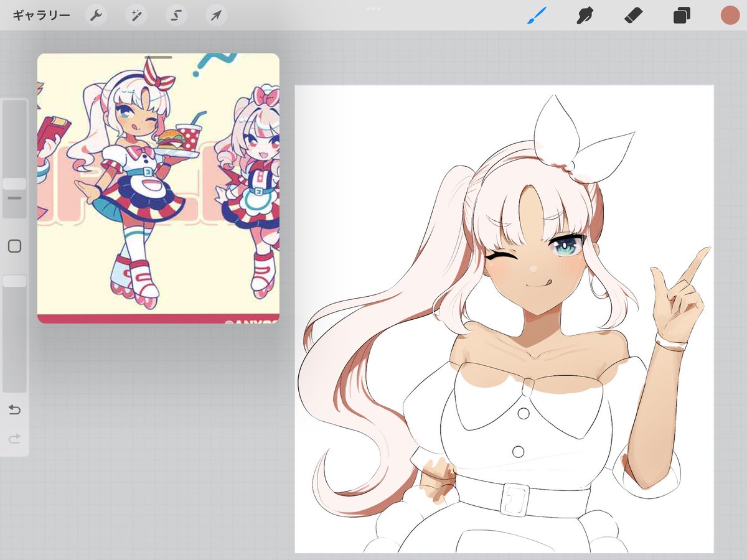Click the three-dot multitasking indicator at top
This screenshot has height=560, width=747.
pos(374,8)
